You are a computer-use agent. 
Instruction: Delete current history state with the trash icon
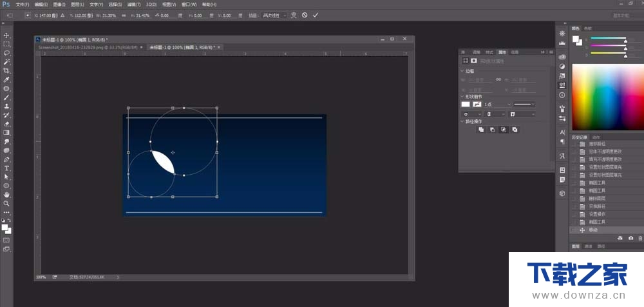coord(640,238)
